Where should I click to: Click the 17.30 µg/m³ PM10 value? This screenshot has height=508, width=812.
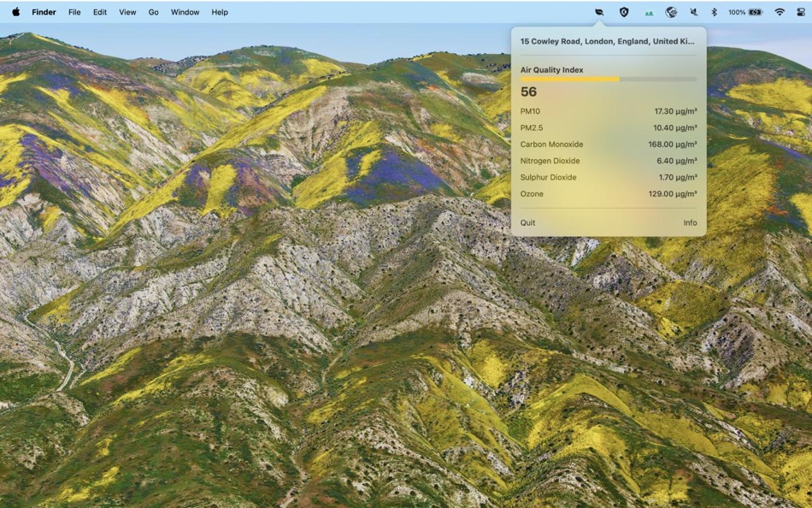click(x=675, y=111)
